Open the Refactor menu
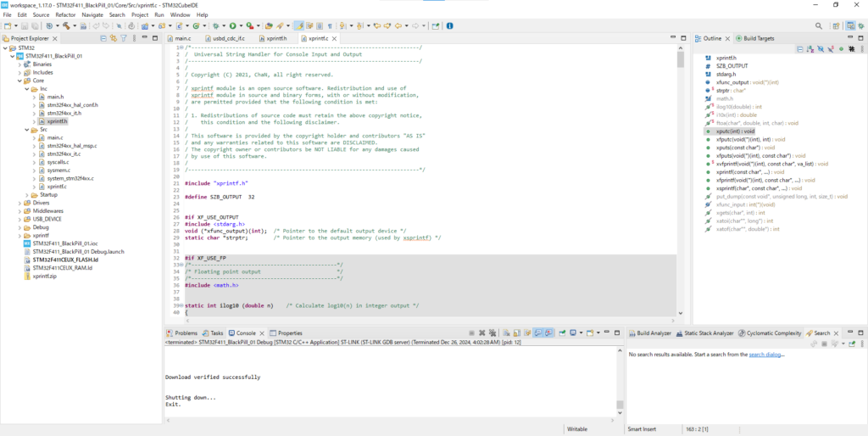The width and height of the screenshot is (868, 436). [66, 15]
